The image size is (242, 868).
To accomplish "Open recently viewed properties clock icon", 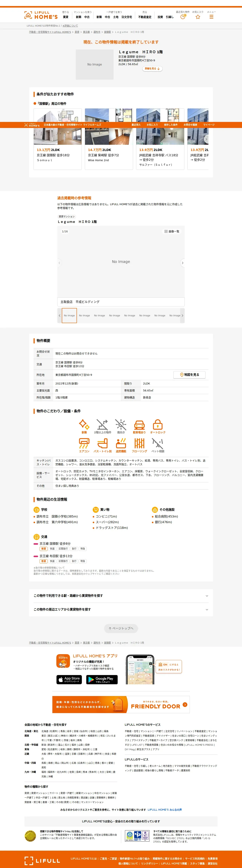I will pyautogui.click(x=183, y=17).
